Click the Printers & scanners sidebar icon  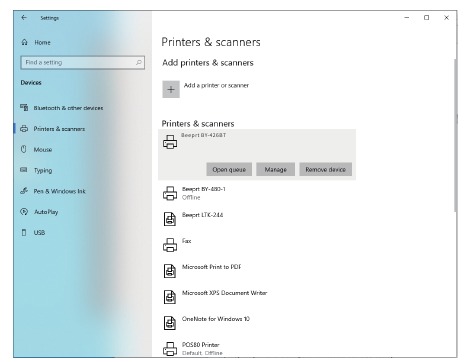coord(24,128)
